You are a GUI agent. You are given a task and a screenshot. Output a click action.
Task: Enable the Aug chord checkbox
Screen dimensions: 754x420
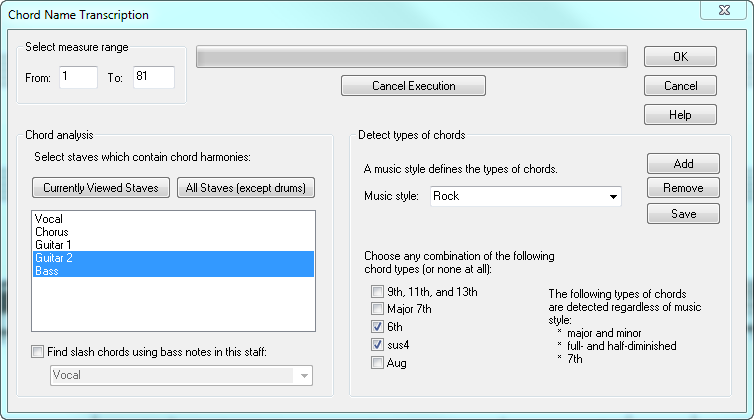pos(377,362)
